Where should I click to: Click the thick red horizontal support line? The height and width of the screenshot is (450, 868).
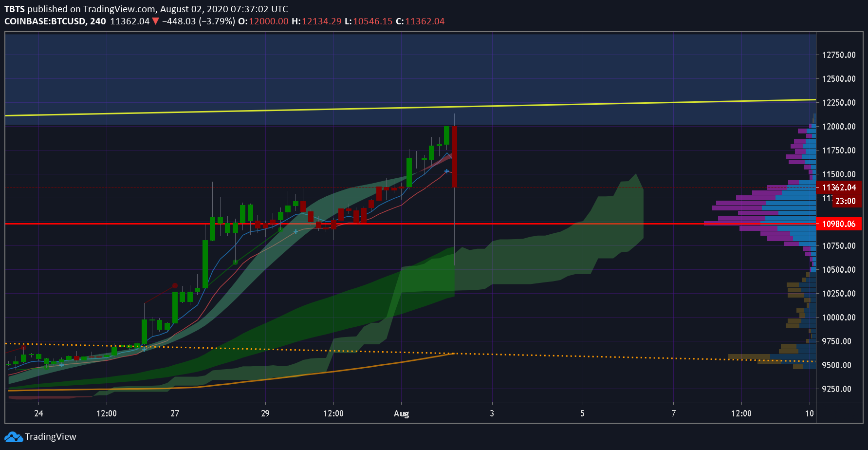[410, 224]
